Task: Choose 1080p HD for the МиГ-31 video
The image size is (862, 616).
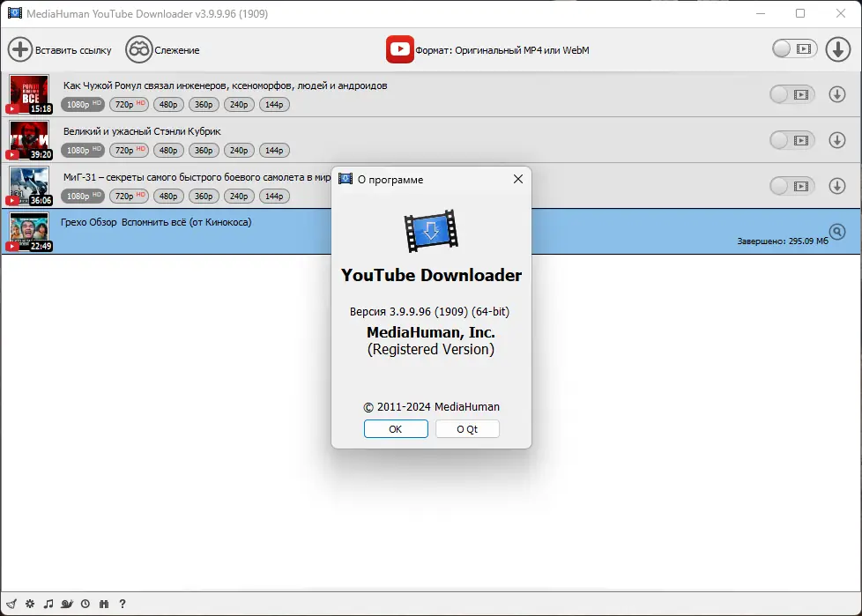Action: tap(82, 196)
